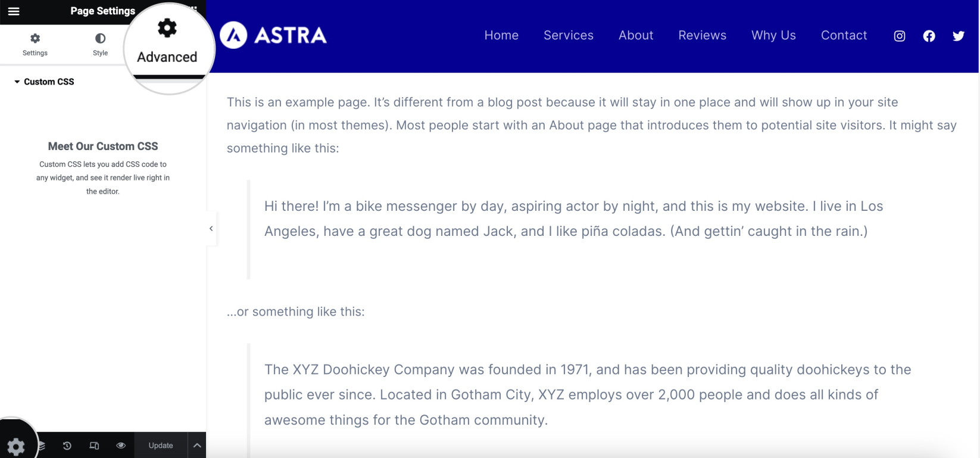
Task: Open the hamburger menu in Elementor panel
Action: [x=14, y=11]
